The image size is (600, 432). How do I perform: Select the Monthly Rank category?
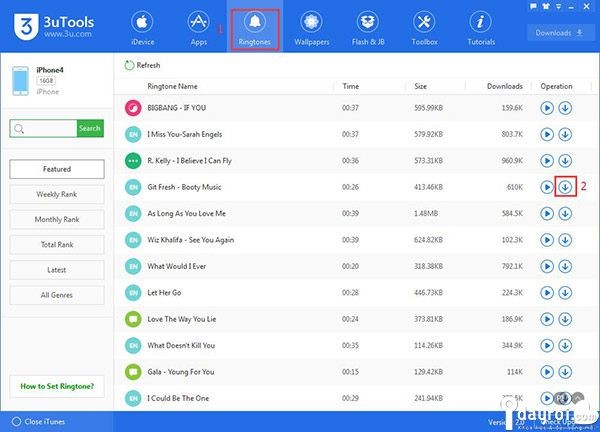[x=57, y=219]
